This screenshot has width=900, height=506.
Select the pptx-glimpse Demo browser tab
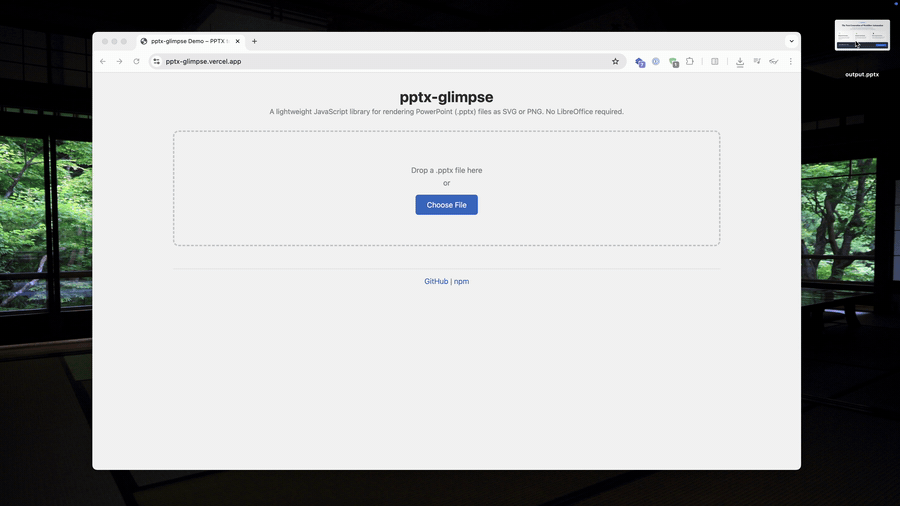pos(190,41)
